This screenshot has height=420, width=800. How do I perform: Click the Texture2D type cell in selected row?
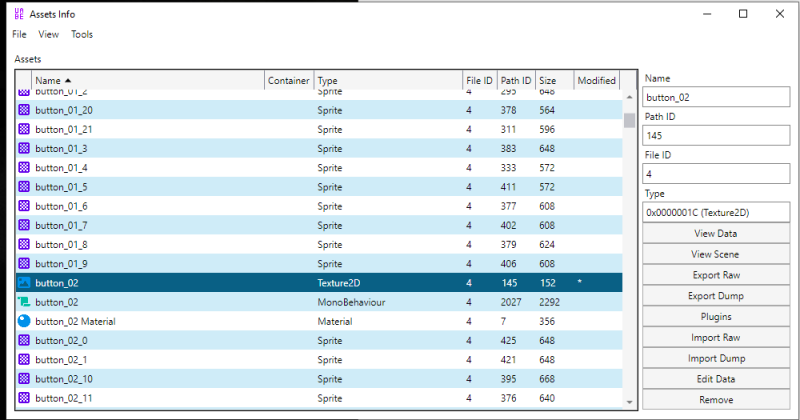339,283
